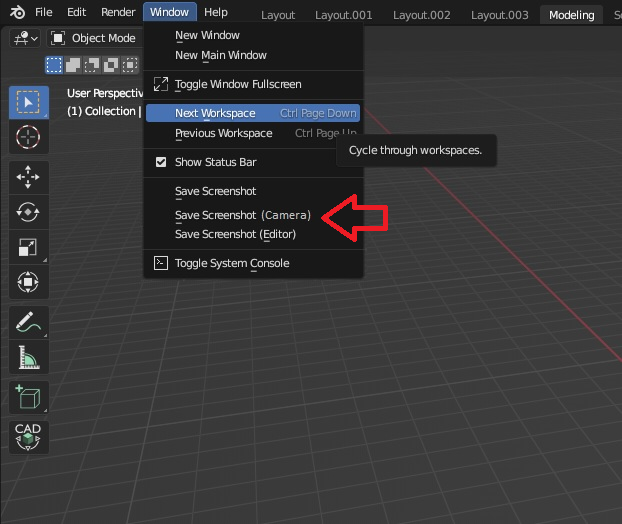Switch to the Layout.001 workspace tab

click(344, 15)
